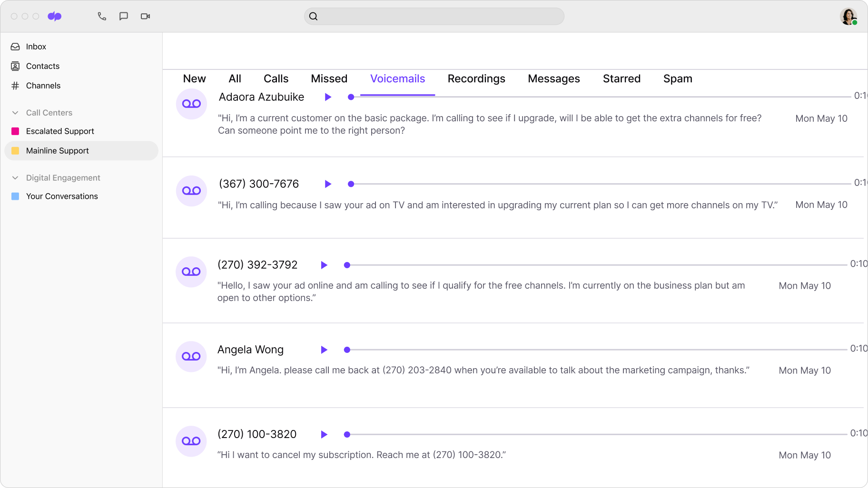Collapse the Digital Engagement section
The image size is (868, 488).
point(15,177)
